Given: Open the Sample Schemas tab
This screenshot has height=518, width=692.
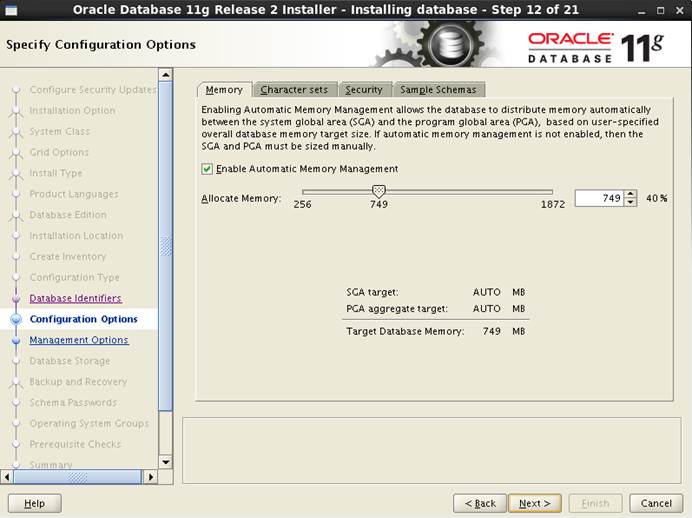Looking at the screenshot, I should click(438, 90).
